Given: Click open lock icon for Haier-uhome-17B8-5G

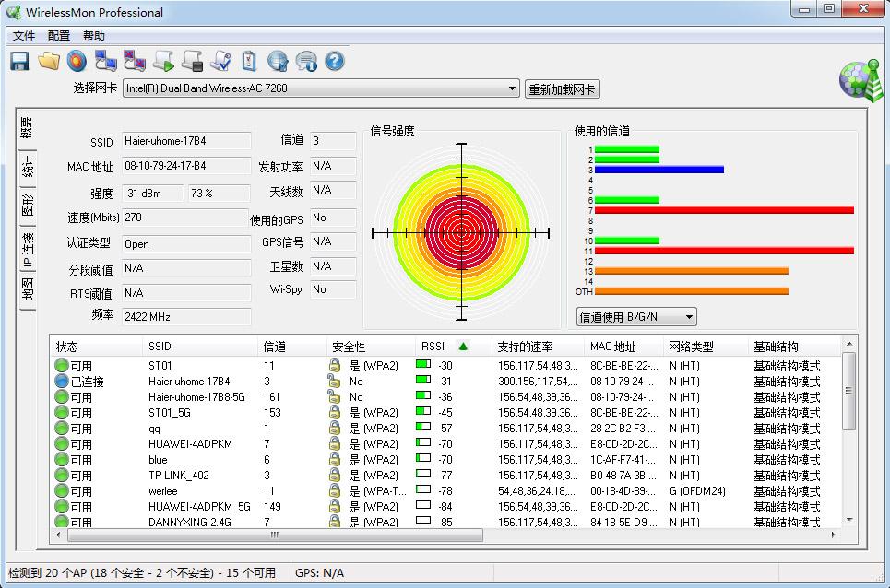Looking at the screenshot, I should pos(334,396).
